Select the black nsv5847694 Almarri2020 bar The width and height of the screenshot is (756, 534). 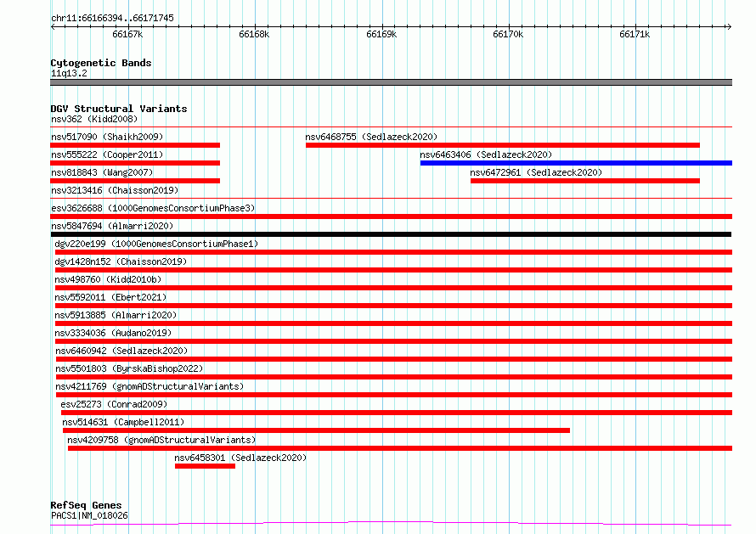coord(391,234)
